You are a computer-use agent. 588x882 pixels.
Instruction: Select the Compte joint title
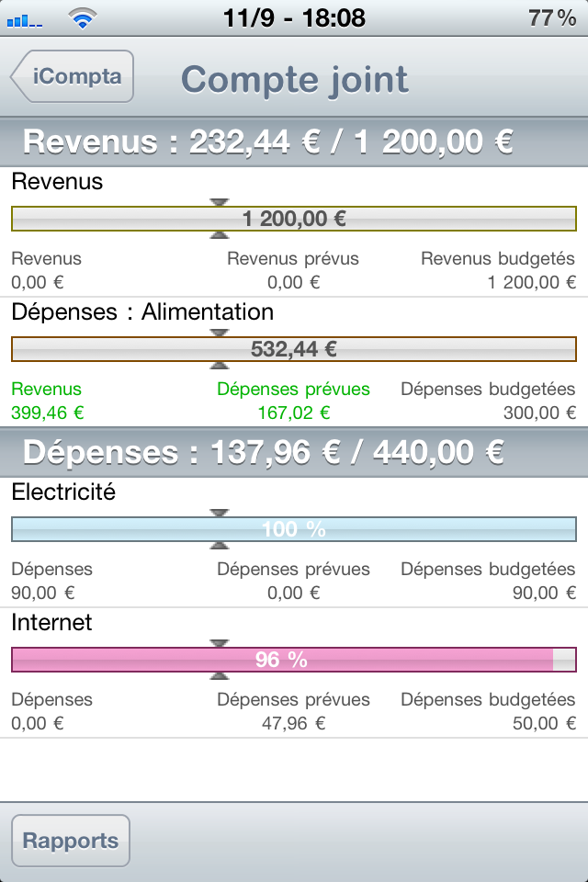pyautogui.click(x=294, y=79)
